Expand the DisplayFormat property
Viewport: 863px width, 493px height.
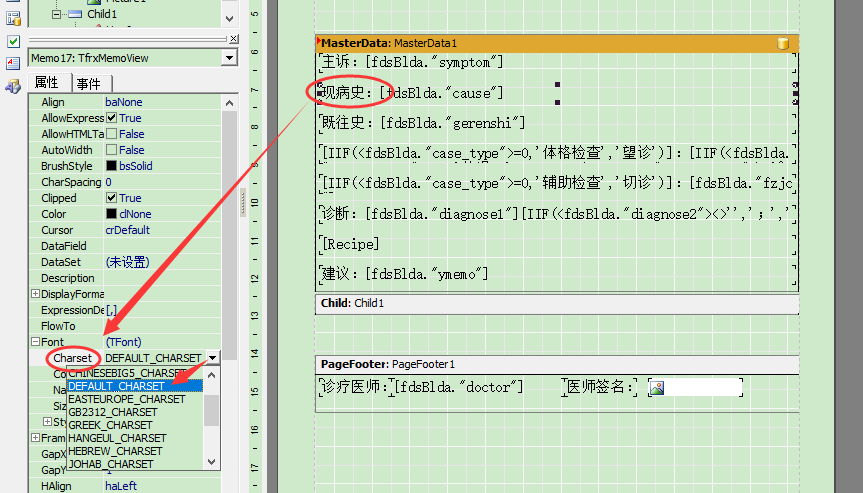pos(35,294)
